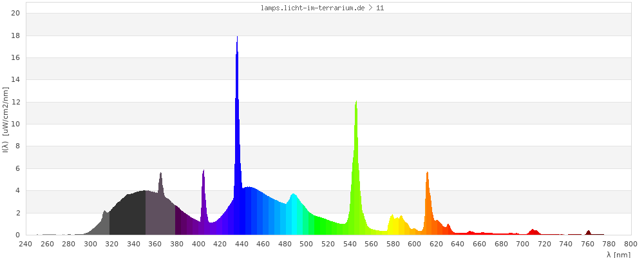Image resolution: width=644 pixels, height=258 pixels.
Task: Click x-axis tick label 280
Action: tap(69, 244)
